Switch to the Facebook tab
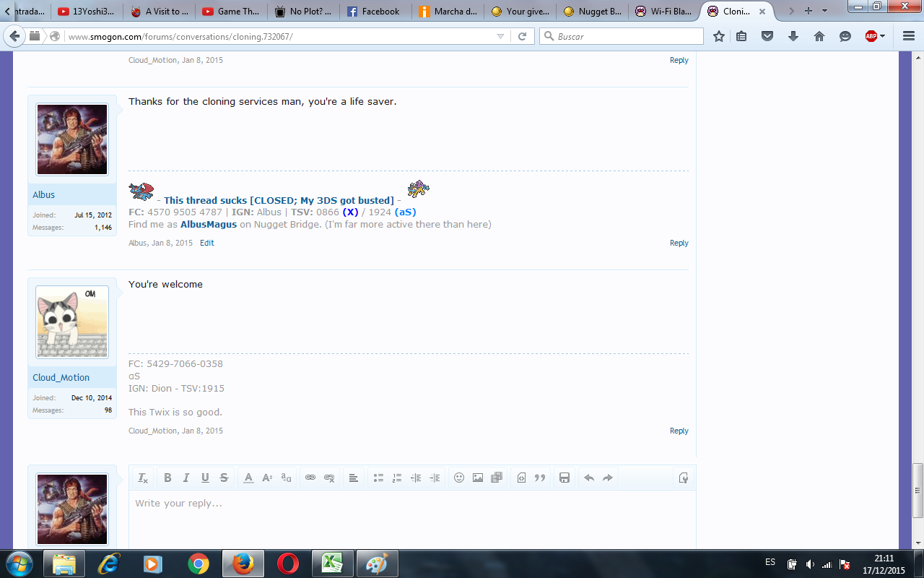 pos(374,12)
